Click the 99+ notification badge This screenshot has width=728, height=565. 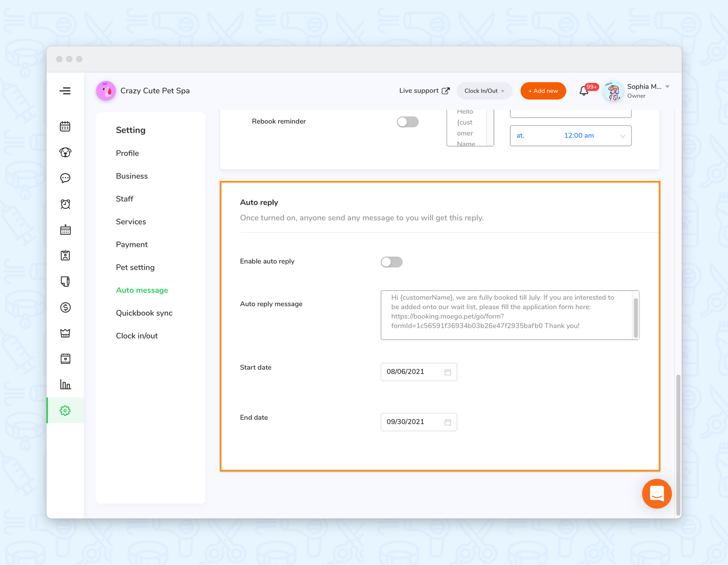tap(591, 87)
